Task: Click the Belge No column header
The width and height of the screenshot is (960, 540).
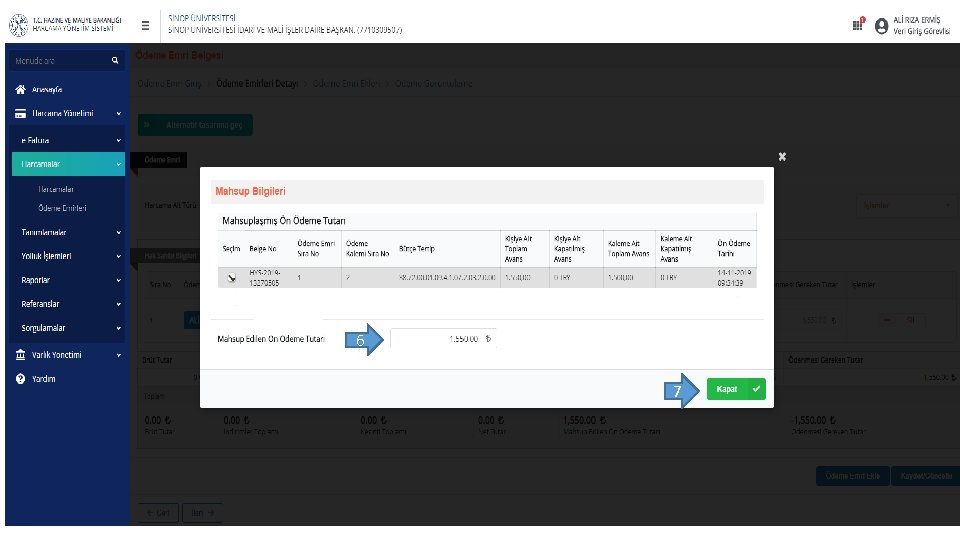Action: click(263, 249)
